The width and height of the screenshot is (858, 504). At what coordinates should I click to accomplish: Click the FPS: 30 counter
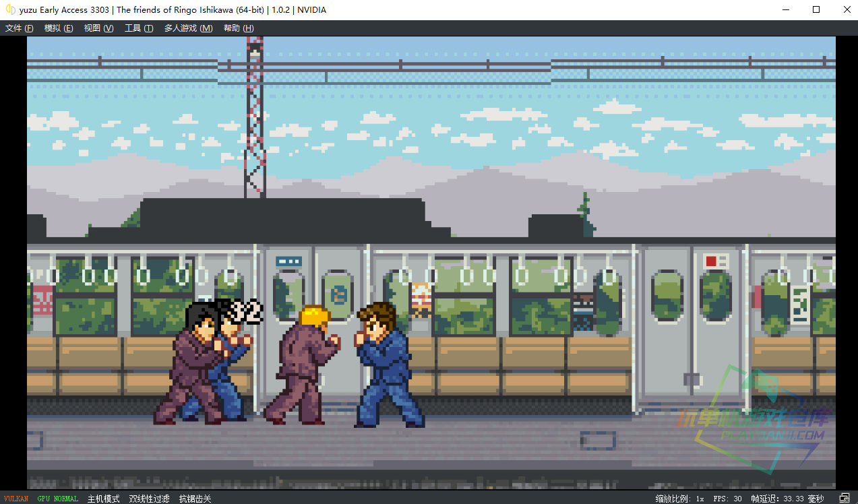(x=727, y=499)
